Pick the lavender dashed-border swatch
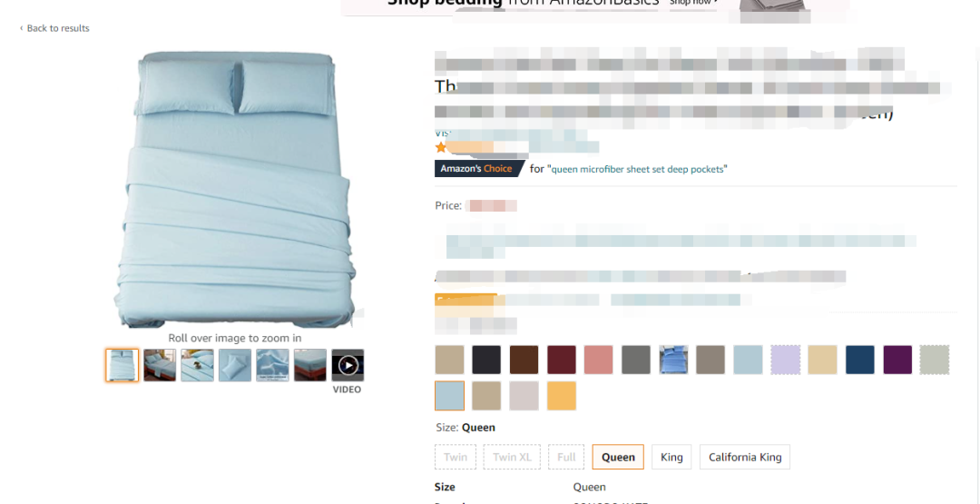The width and height of the screenshot is (980, 504). pos(785,360)
